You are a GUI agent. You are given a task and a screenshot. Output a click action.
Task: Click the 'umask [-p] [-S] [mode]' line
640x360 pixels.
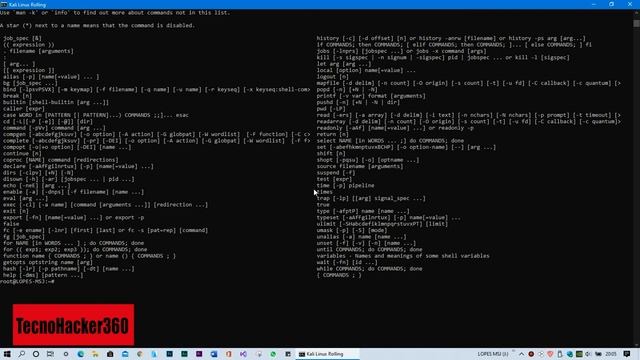(352, 230)
